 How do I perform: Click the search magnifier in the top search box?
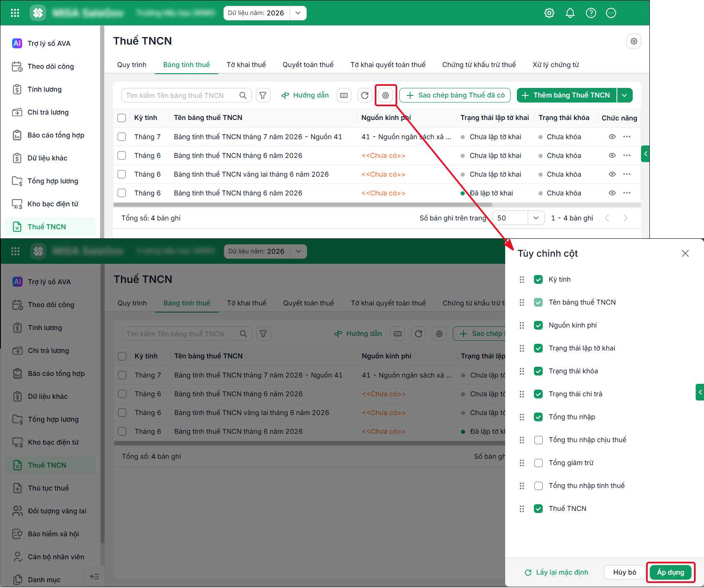(243, 95)
